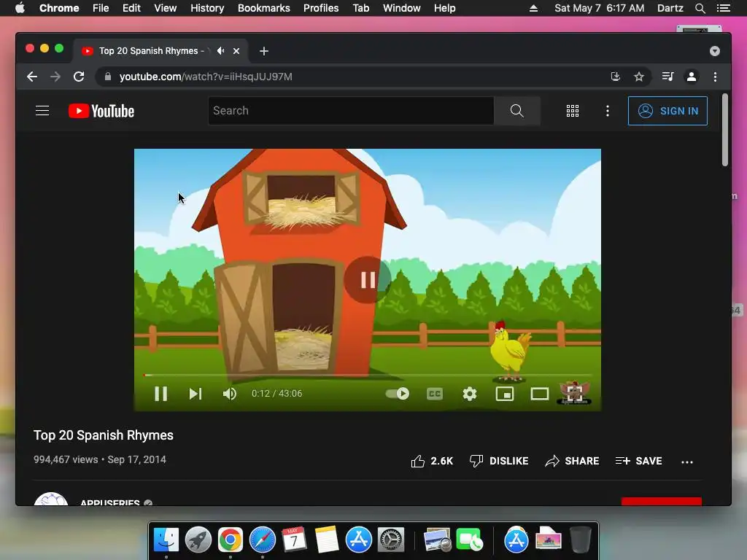Focus the YouTube Search field

pos(351,111)
